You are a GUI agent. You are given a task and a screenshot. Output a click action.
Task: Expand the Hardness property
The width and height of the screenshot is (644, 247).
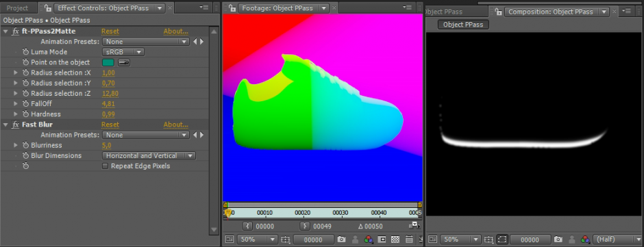(x=16, y=114)
